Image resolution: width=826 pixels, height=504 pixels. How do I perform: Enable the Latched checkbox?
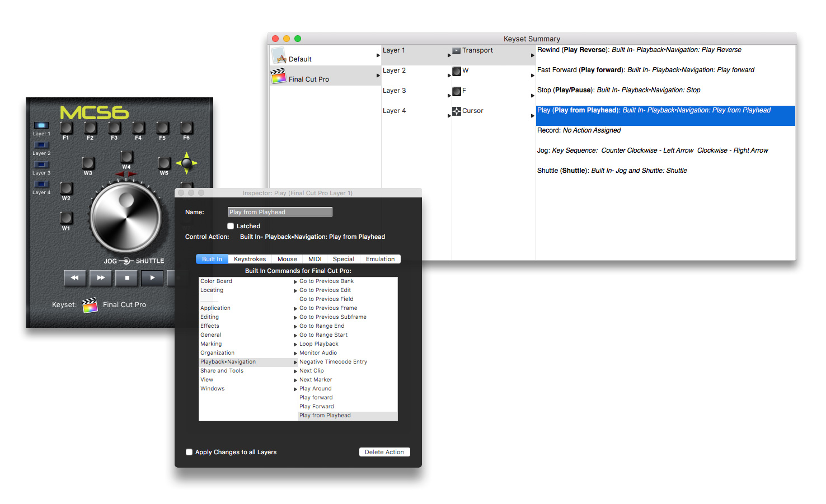[x=231, y=226]
